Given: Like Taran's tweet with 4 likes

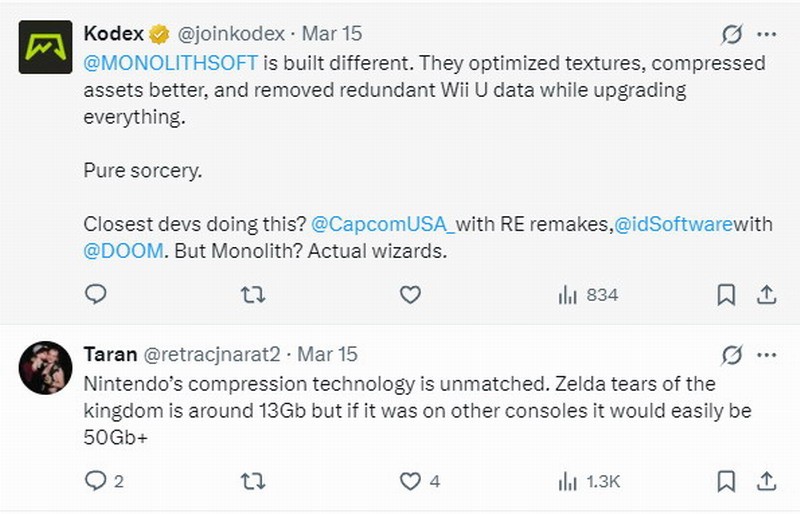Looking at the screenshot, I should (x=410, y=481).
